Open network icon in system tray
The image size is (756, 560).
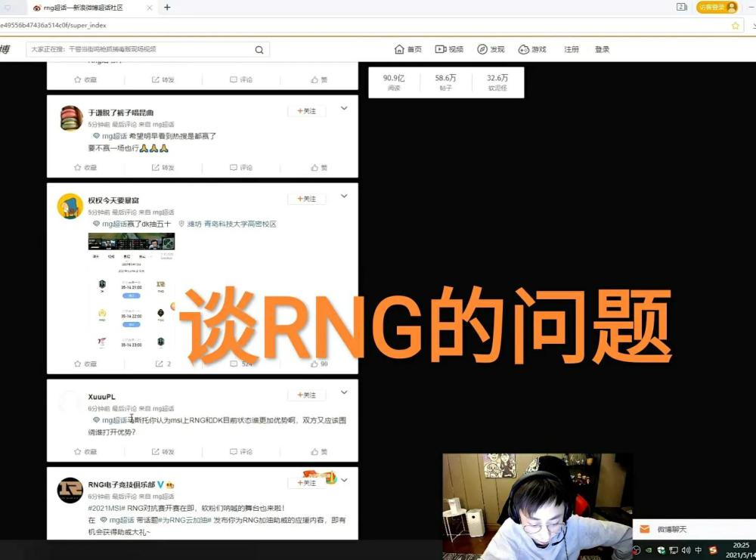pyautogui.click(x=673, y=550)
